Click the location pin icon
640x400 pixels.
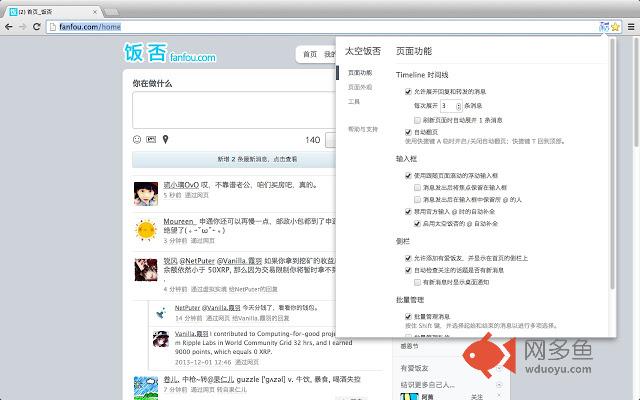click(x=165, y=139)
